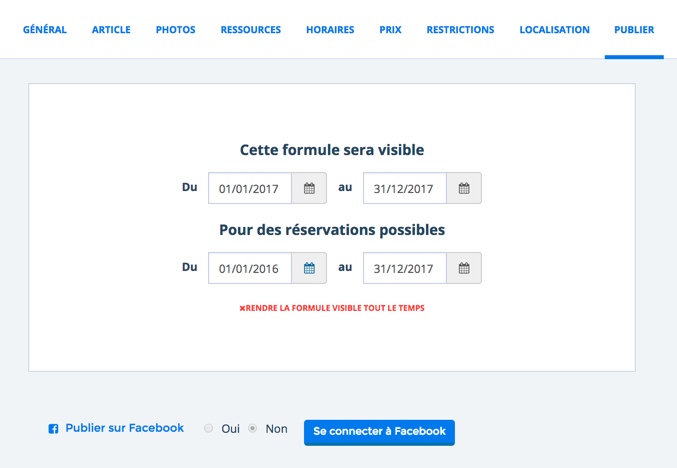Screen dimensions: 677x468
Task: Open calendar for reservation end date
Action: (x=463, y=268)
